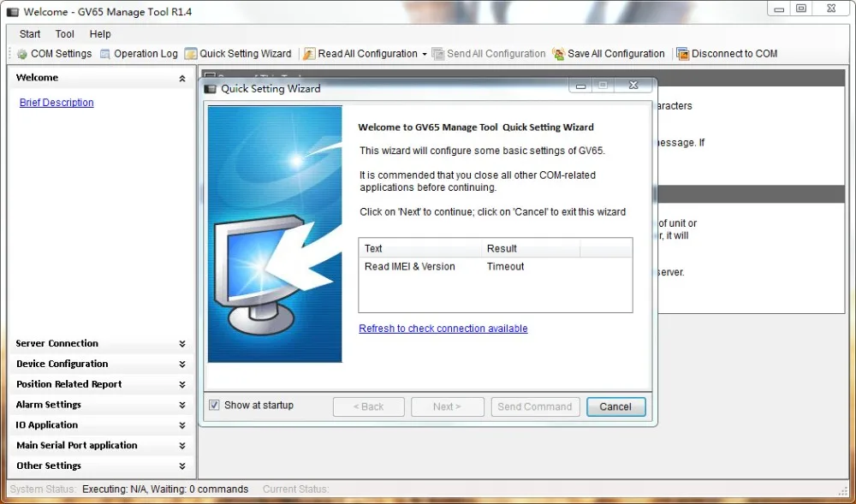
Task: Expand the Device Configuration section
Action: coord(181,364)
